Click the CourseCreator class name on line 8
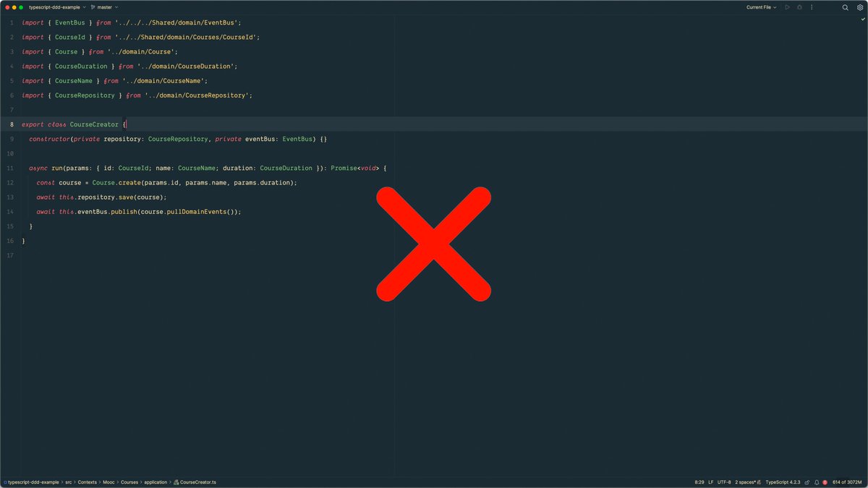 tap(94, 124)
